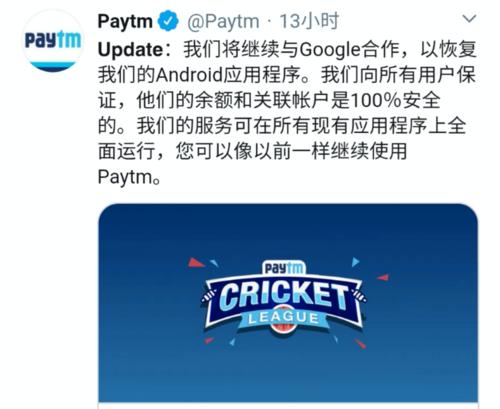Click the small Paytm logo above CRICKET
Viewport: 500px width, 409px height.
pos(284,268)
